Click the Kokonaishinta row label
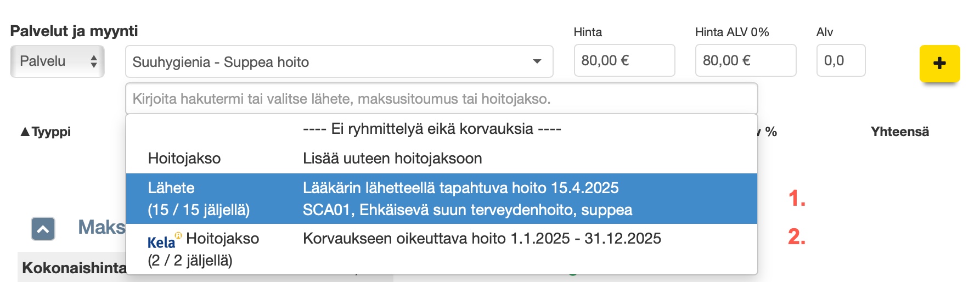980x282 pixels. click(74, 268)
